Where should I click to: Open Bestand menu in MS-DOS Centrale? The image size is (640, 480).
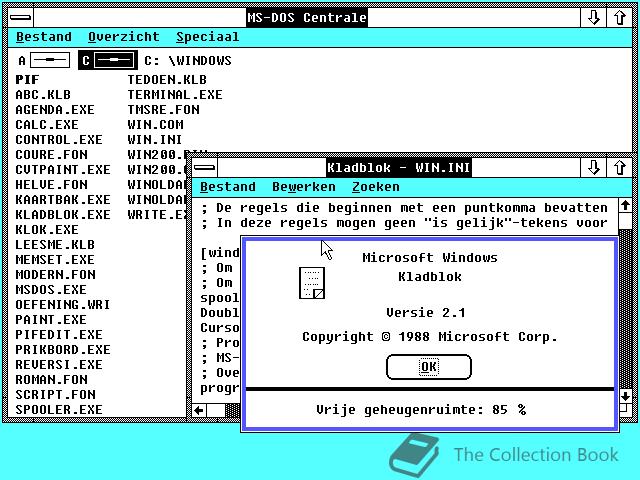(x=44, y=37)
